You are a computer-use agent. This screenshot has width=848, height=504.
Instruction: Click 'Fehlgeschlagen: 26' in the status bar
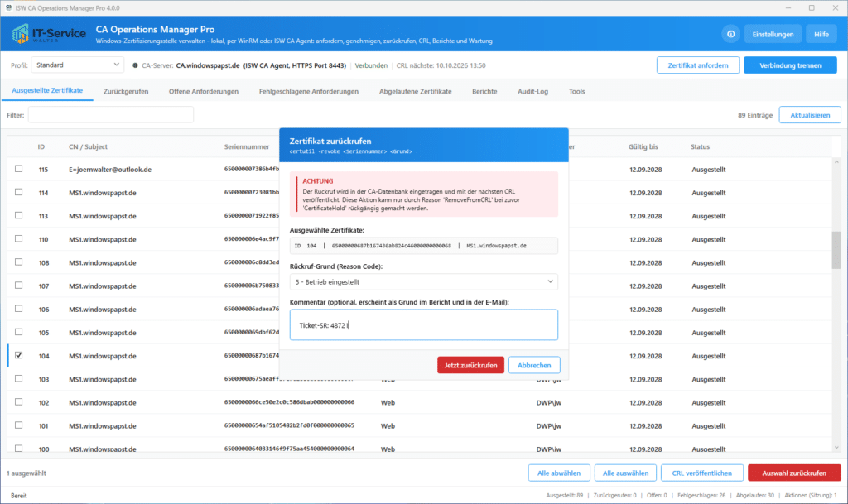tap(701, 496)
